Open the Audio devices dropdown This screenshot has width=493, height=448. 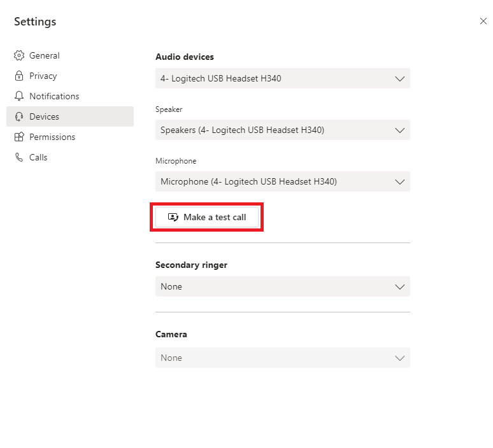point(282,78)
